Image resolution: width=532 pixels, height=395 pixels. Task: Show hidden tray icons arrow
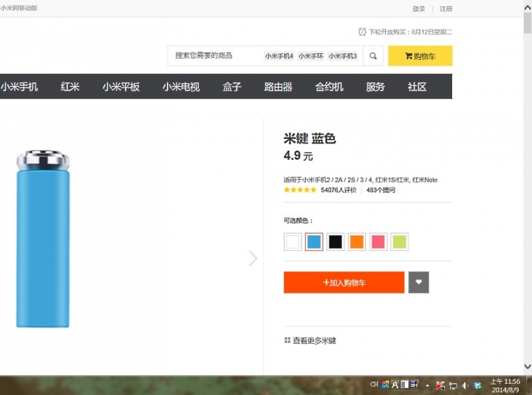428,385
